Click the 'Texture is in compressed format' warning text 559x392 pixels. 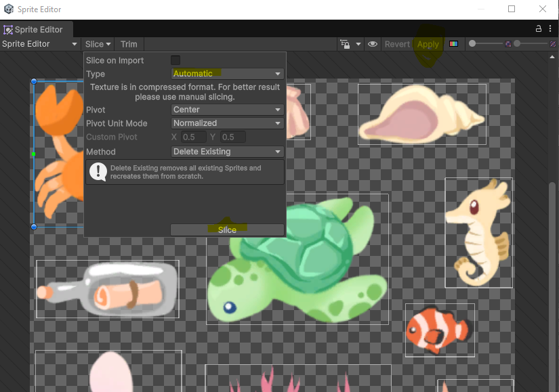(x=185, y=92)
